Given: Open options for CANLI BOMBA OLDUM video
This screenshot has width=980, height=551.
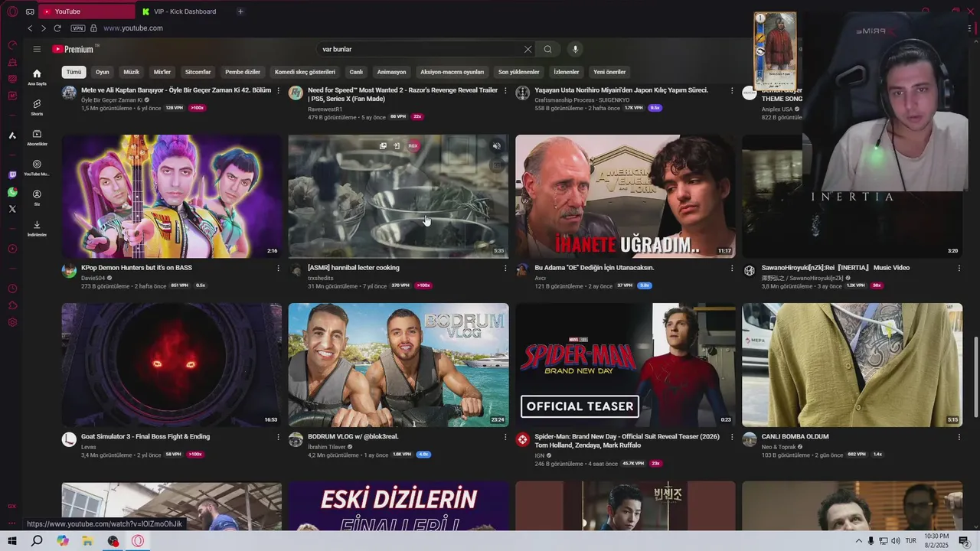Looking at the screenshot, I should click(959, 437).
